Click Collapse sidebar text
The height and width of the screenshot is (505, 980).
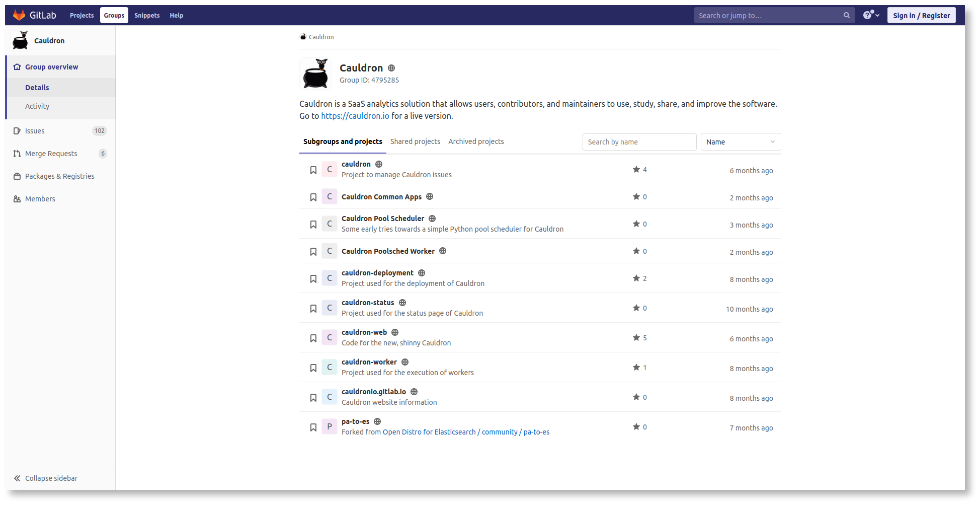(51, 478)
